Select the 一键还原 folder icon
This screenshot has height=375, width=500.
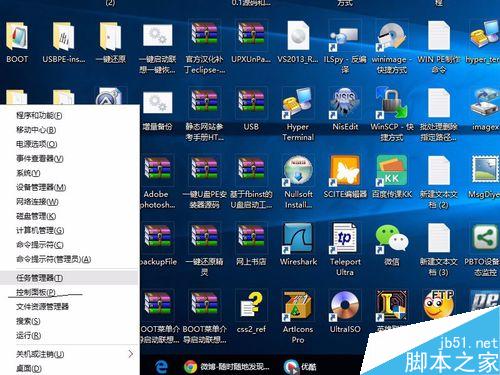point(110,37)
